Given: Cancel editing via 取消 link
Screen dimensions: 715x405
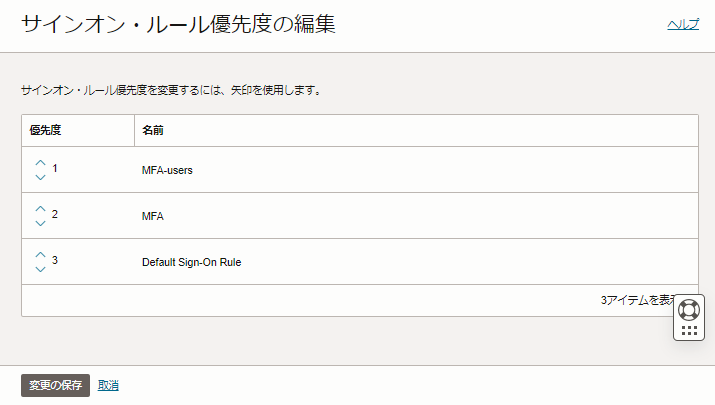Looking at the screenshot, I should tap(108, 386).
